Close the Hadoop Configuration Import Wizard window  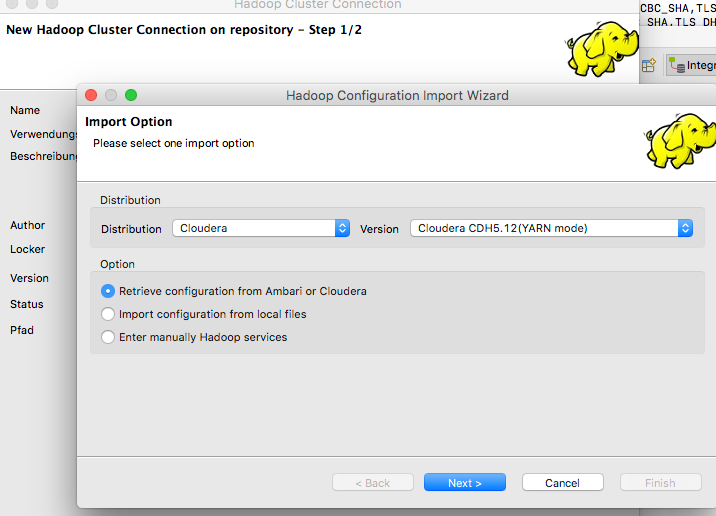pyautogui.click(x=91, y=95)
